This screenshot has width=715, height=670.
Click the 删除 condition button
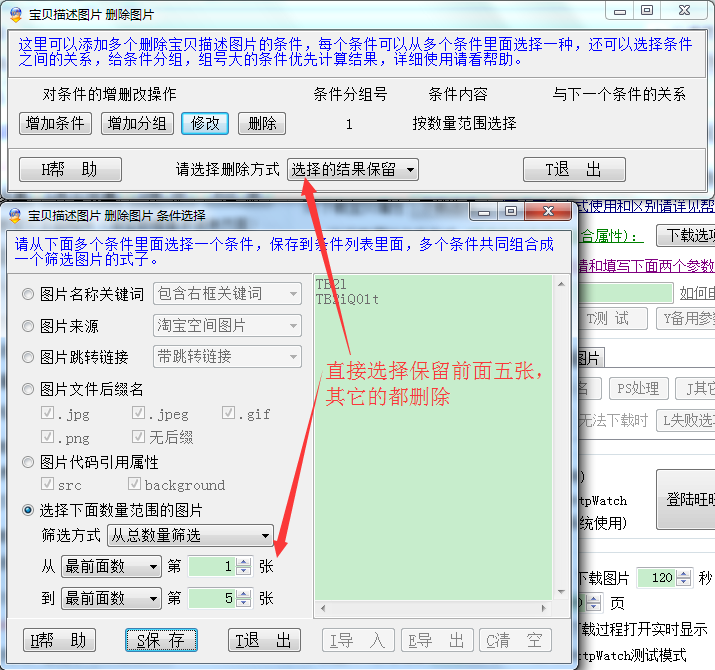[261, 123]
